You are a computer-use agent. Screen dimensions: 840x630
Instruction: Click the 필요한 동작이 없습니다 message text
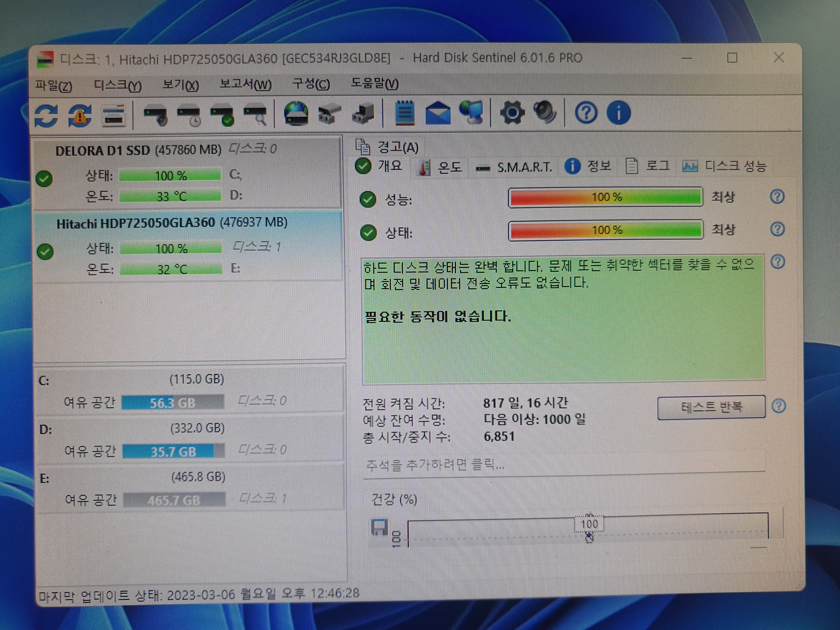click(437, 316)
